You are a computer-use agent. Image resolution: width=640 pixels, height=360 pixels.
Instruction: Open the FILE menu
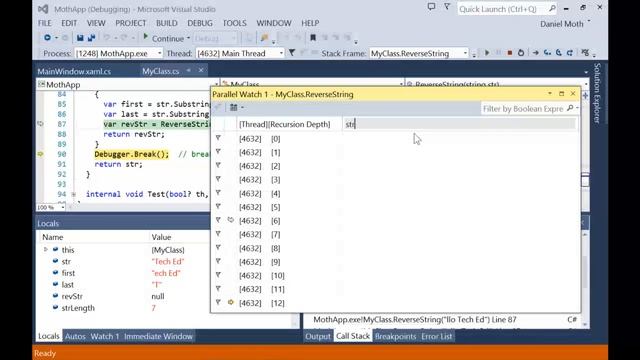click(x=44, y=23)
